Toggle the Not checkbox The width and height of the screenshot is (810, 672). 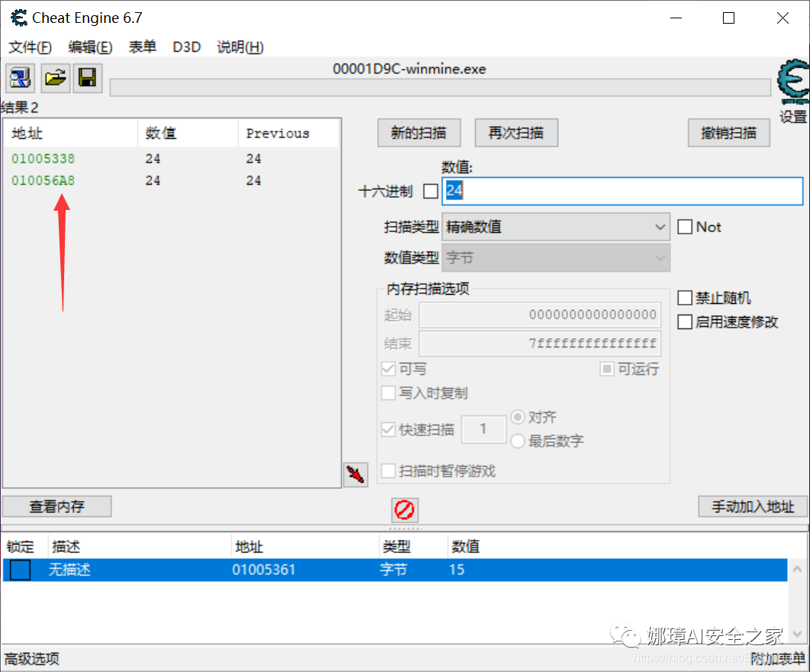point(685,227)
